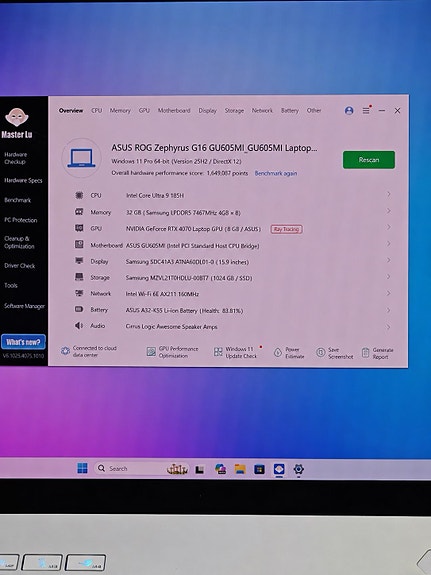Open the Power Estimate tool

coord(289,353)
